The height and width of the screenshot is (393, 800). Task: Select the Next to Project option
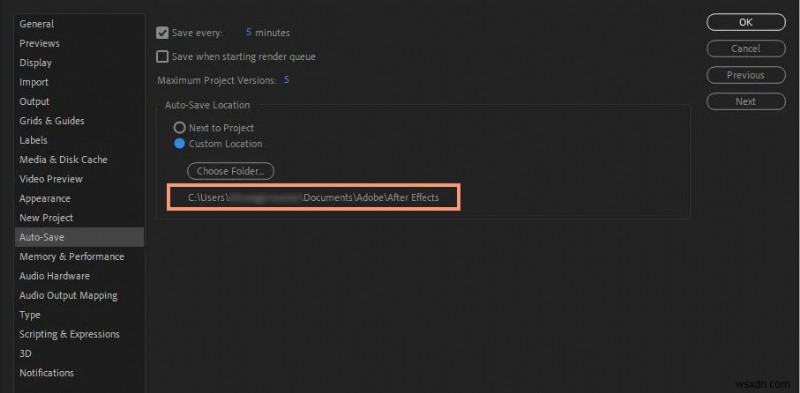pos(179,128)
